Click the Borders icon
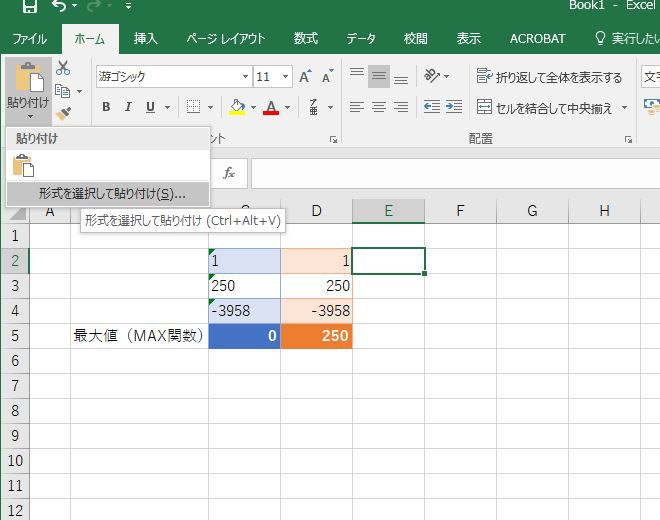660x520 pixels. coord(193,107)
